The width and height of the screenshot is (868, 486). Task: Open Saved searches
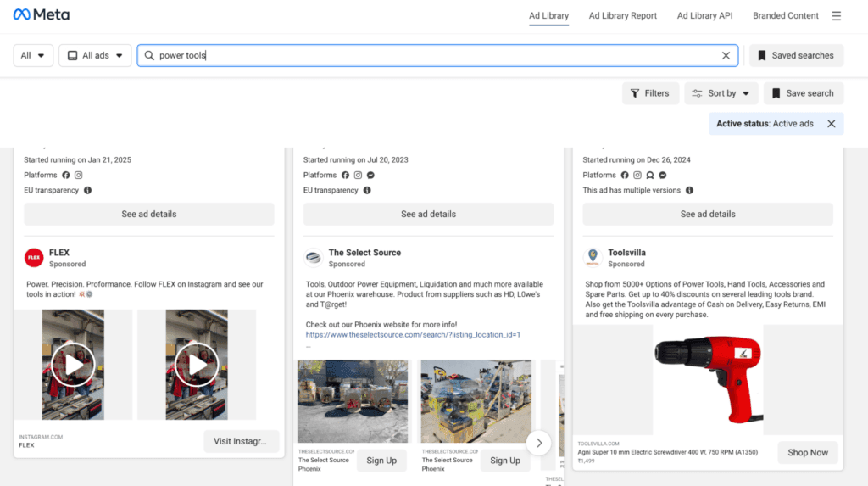(796, 55)
